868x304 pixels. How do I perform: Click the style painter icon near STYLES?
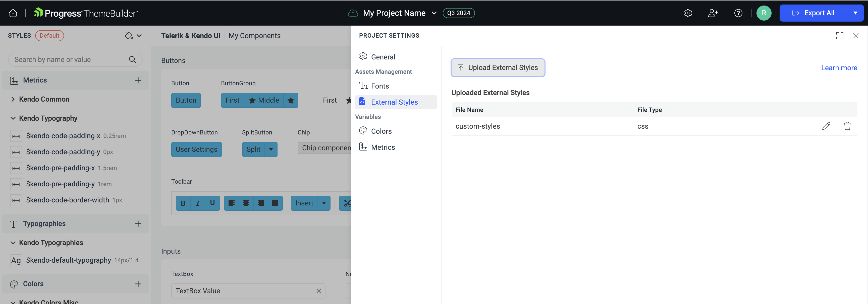click(x=129, y=35)
